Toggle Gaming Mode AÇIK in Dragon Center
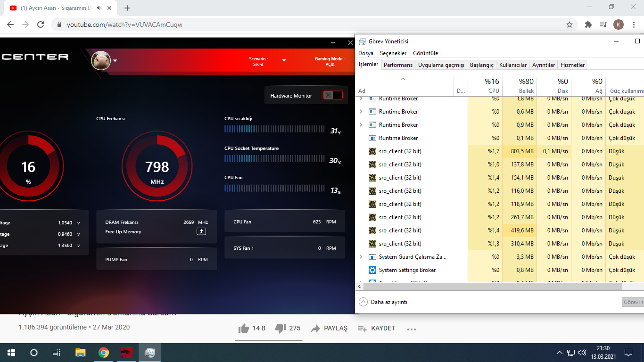 coord(330,62)
